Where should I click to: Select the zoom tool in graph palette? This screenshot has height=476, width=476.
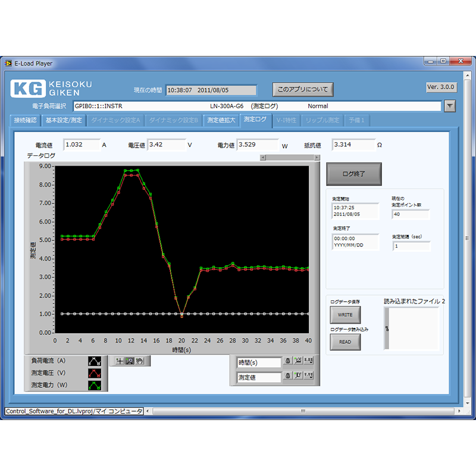pos(129,361)
